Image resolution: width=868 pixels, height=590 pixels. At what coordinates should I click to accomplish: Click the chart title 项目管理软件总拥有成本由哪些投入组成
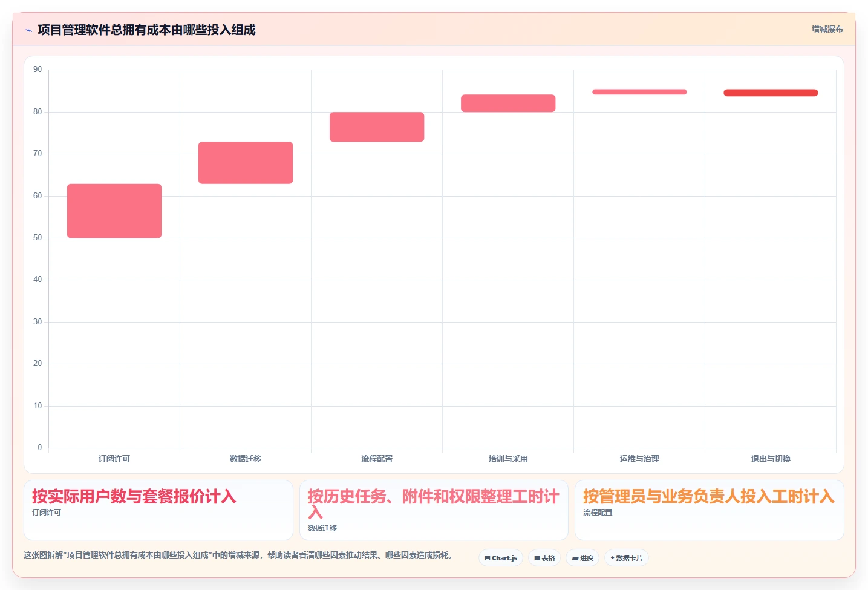click(x=146, y=30)
